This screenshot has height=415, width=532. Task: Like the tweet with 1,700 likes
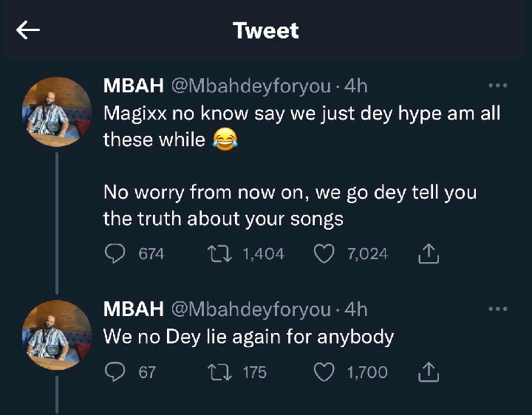tap(325, 372)
